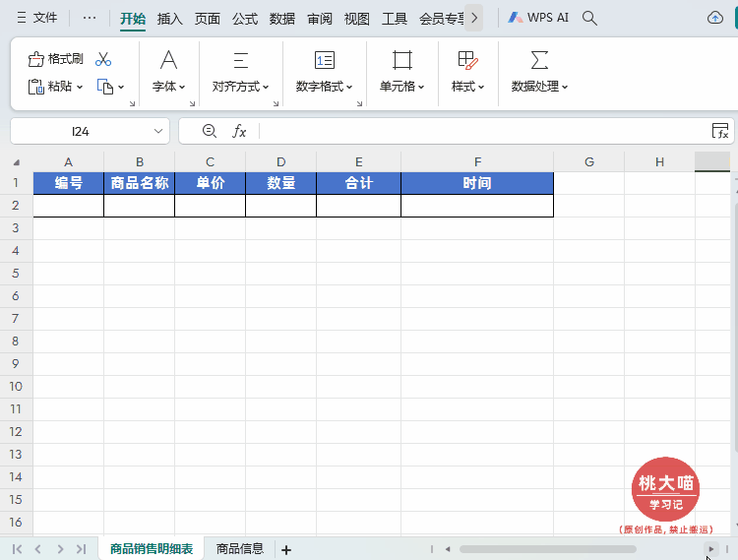738x560 pixels.
Task: Switch to the 数据 ribbon tab
Action: pos(282,19)
